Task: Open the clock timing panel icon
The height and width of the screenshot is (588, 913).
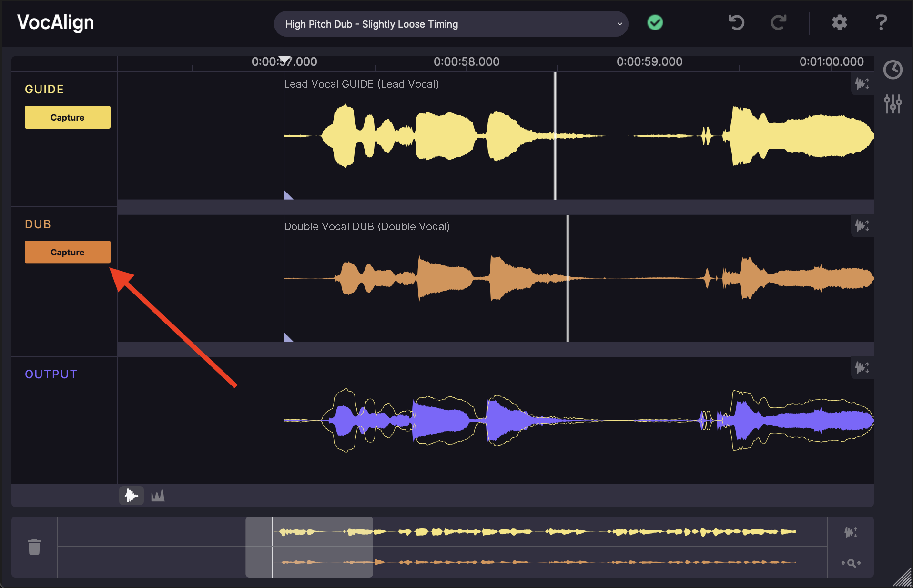Action: [x=893, y=70]
